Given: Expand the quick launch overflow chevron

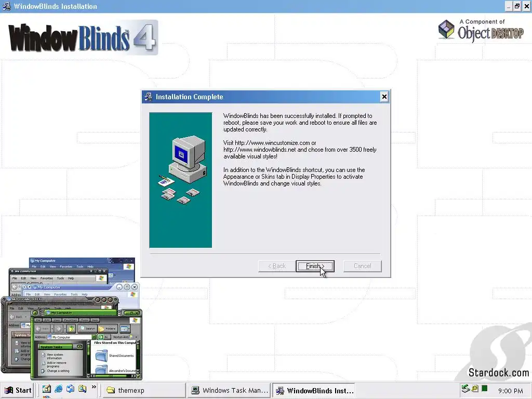Looking at the screenshot, I should coord(94,387).
